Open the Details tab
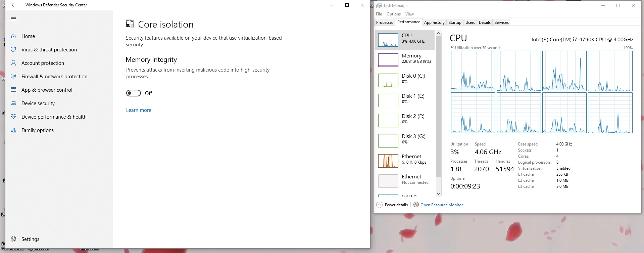 tap(485, 23)
